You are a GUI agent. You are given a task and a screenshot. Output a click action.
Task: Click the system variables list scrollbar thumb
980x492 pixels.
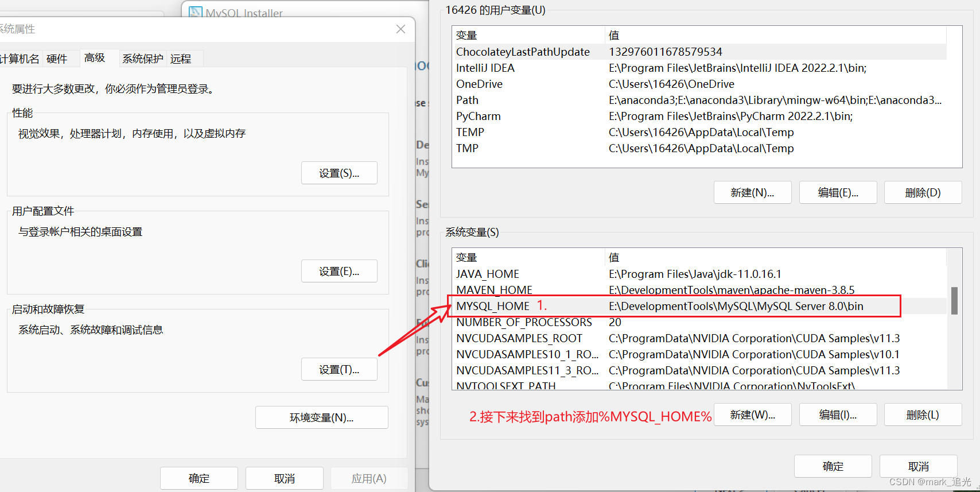954,301
